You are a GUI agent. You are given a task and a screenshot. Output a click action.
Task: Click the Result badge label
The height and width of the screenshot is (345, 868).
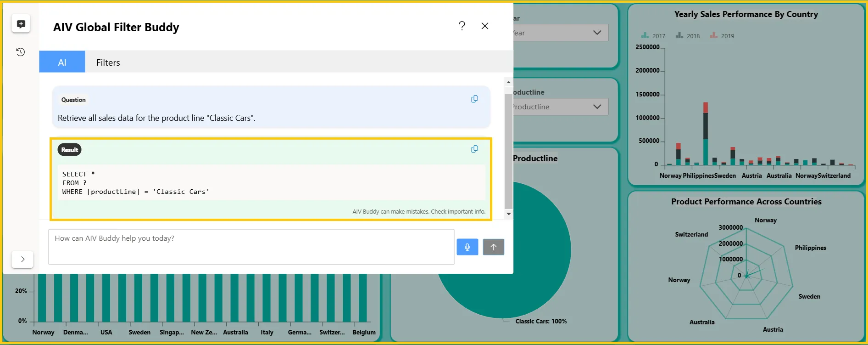69,150
